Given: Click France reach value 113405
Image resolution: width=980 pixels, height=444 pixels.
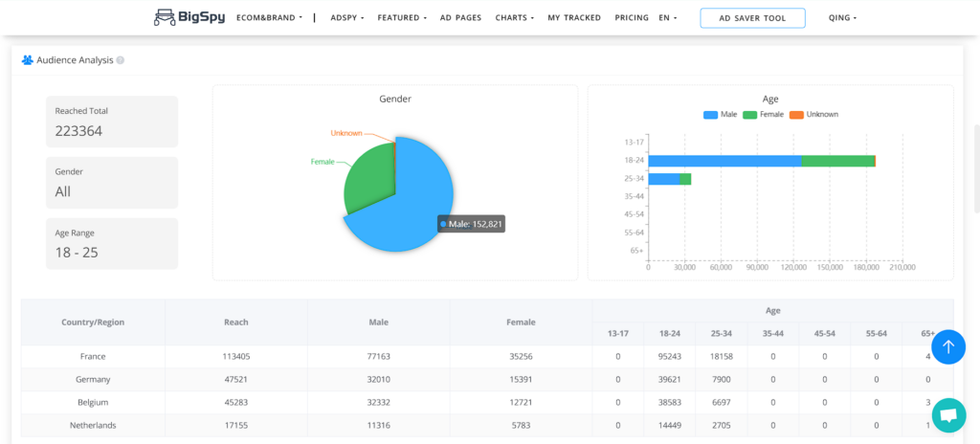Looking at the screenshot, I should 236,357.
